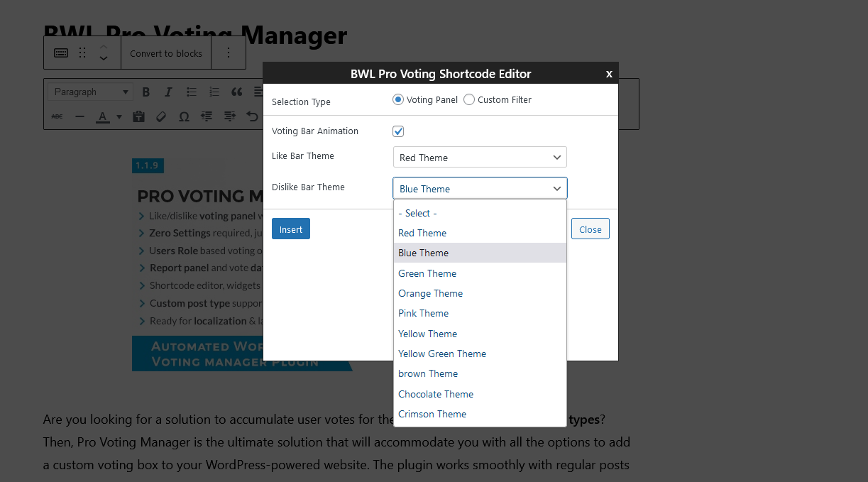Image resolution: width=868 pixels, height=482 pixels.
Task: Click the Insert button in the dialog
Action: pos(290,229)
